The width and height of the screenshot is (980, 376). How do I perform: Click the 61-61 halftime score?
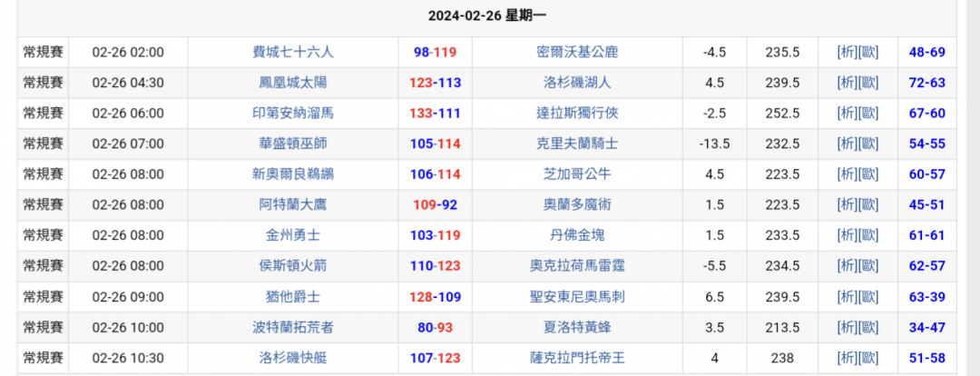(926, 235)
